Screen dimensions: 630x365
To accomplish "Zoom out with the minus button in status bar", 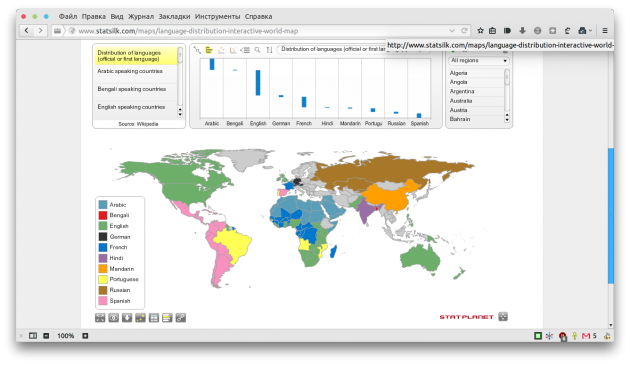I will click(x=46, y=336).
